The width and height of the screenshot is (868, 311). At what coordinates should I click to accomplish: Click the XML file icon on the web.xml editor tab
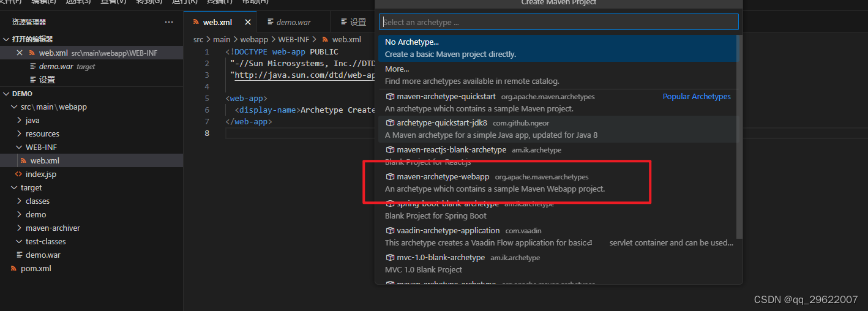[196, 22]
